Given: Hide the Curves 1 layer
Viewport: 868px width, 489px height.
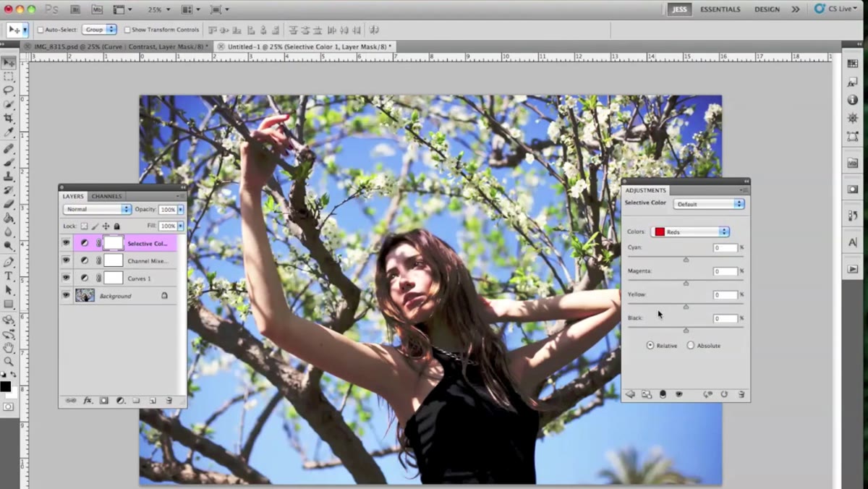Looking at the screenshot, I should coord(66,278).
